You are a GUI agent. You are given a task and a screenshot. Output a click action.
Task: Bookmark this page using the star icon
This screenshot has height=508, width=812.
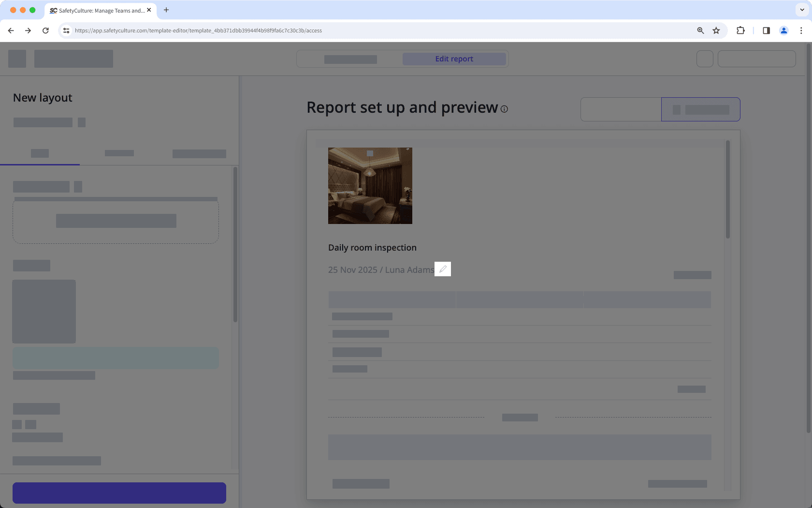(716, 30)
